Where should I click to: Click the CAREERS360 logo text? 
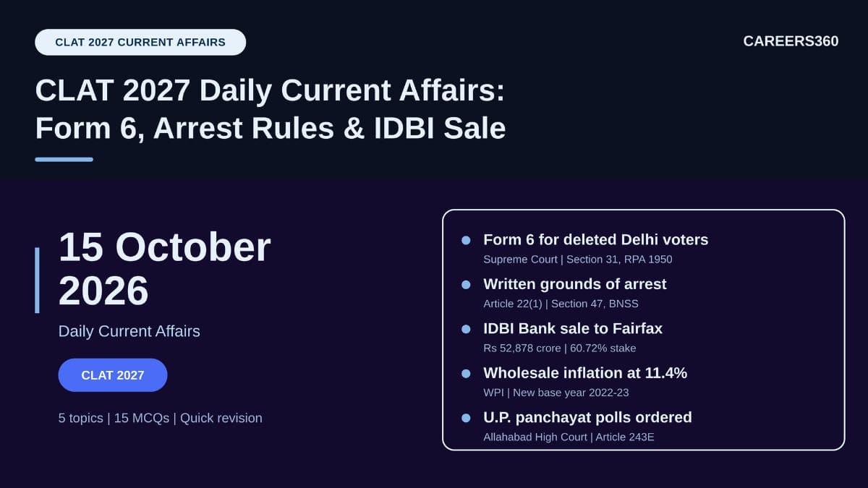pos(791,41)
